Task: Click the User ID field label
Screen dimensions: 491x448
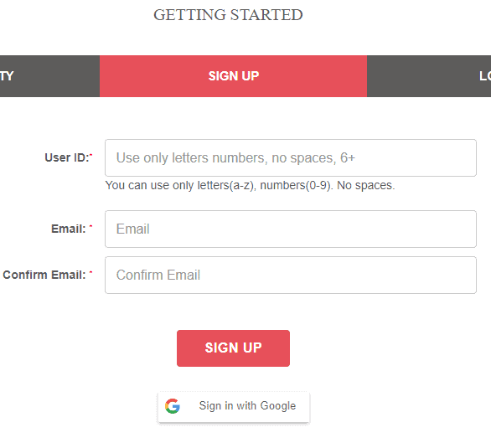Action: [x=67, y=157]
